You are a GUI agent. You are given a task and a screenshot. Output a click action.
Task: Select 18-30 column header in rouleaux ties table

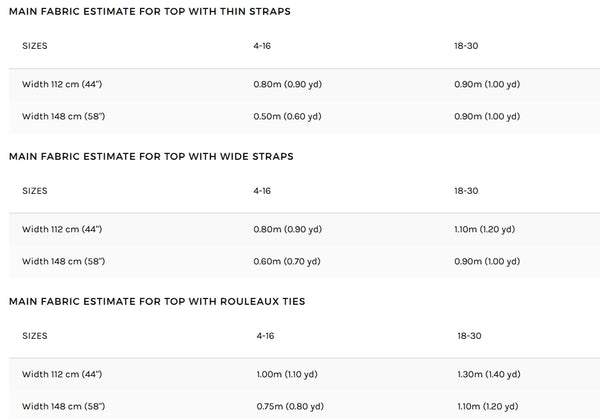469,335
